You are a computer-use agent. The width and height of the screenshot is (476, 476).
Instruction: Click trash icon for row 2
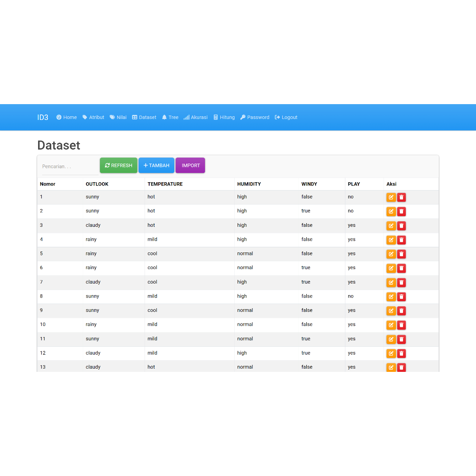click(x=401, y=212)
